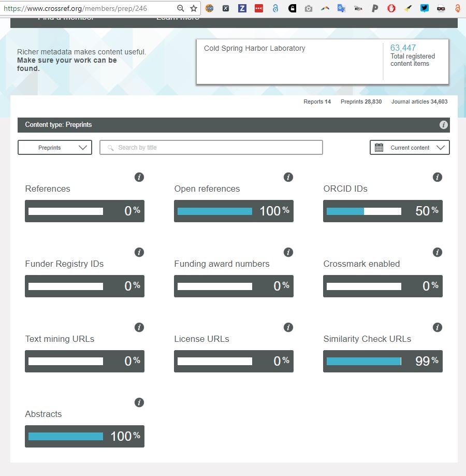Click the colorful arc extension icon
This screenshot has width=466, height=476.
325,8
